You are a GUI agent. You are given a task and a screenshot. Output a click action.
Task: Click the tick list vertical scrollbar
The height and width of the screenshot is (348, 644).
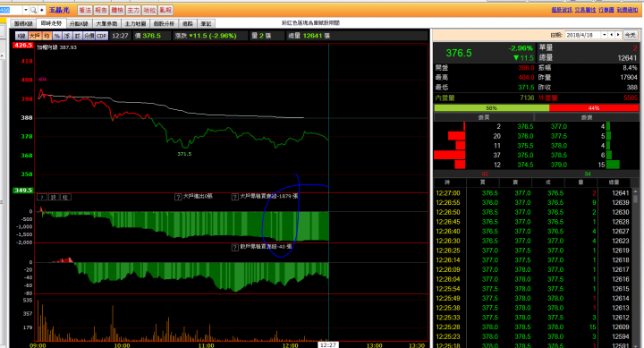(x=636, y=267)
